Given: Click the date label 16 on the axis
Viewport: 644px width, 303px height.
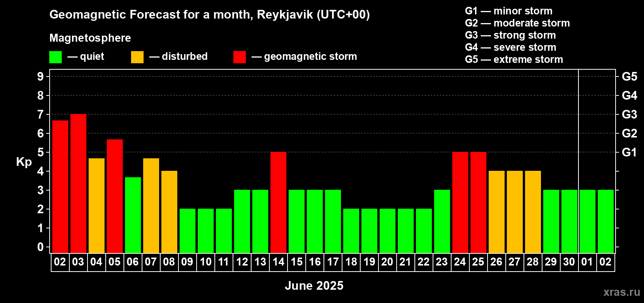Looking at the screenshot, I should click(315, 262).
